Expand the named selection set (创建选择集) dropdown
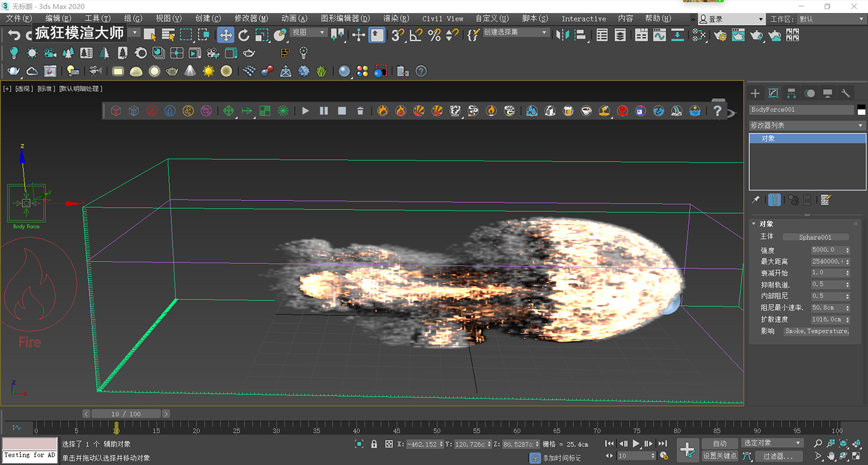The height and width of the screenshot is (465, 868). tap(516, 32)
